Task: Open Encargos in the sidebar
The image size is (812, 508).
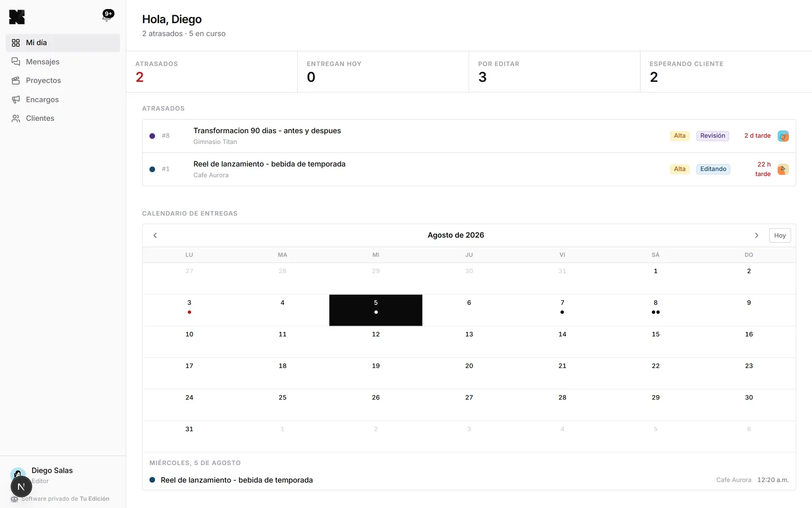Action: [x=63, y=99]
